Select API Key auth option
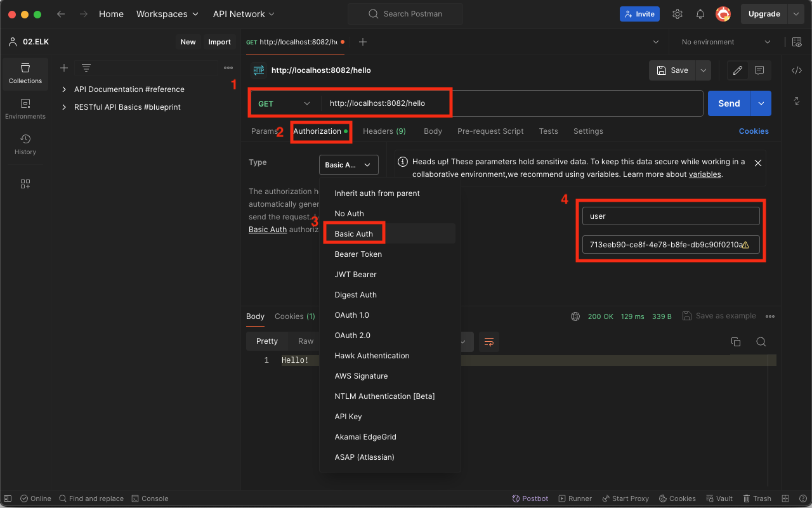This screenshot has width=812, height=508. click(x=390, y=417)
